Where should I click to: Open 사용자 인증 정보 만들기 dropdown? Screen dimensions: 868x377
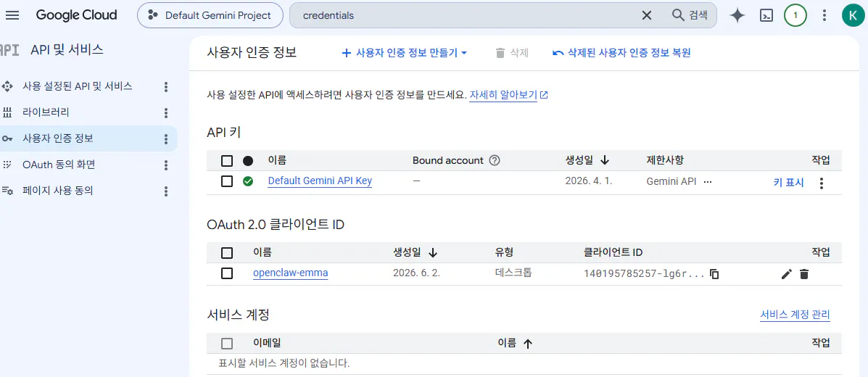pos(405,53)
